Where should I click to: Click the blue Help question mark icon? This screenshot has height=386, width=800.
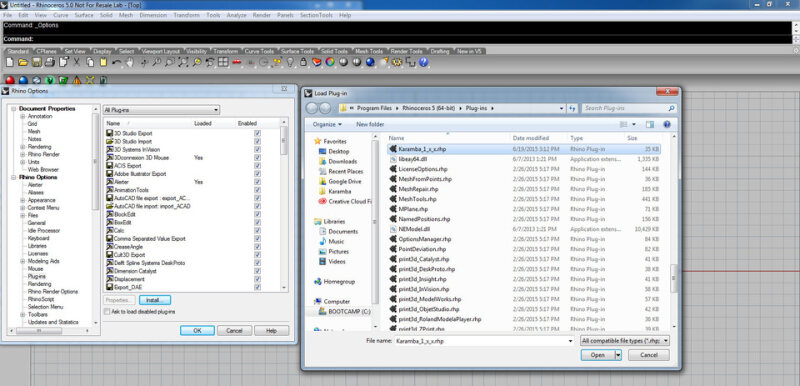coord(423,62)
